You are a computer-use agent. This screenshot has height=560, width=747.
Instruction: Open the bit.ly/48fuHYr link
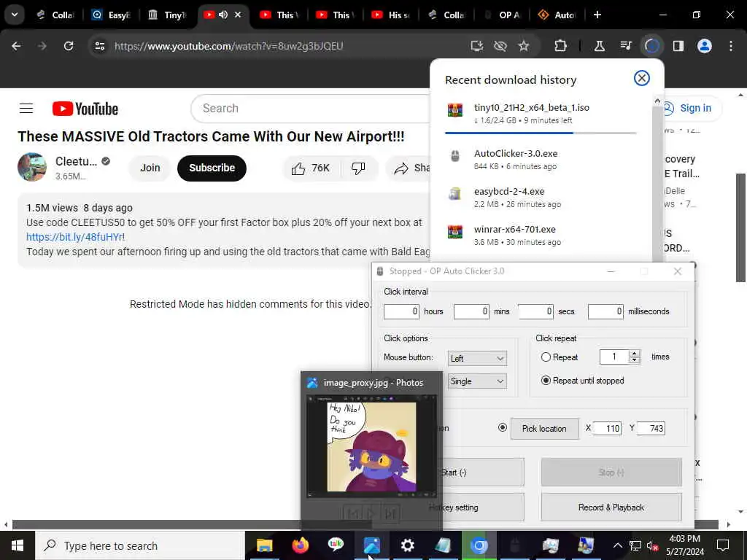tap(74, 237)
